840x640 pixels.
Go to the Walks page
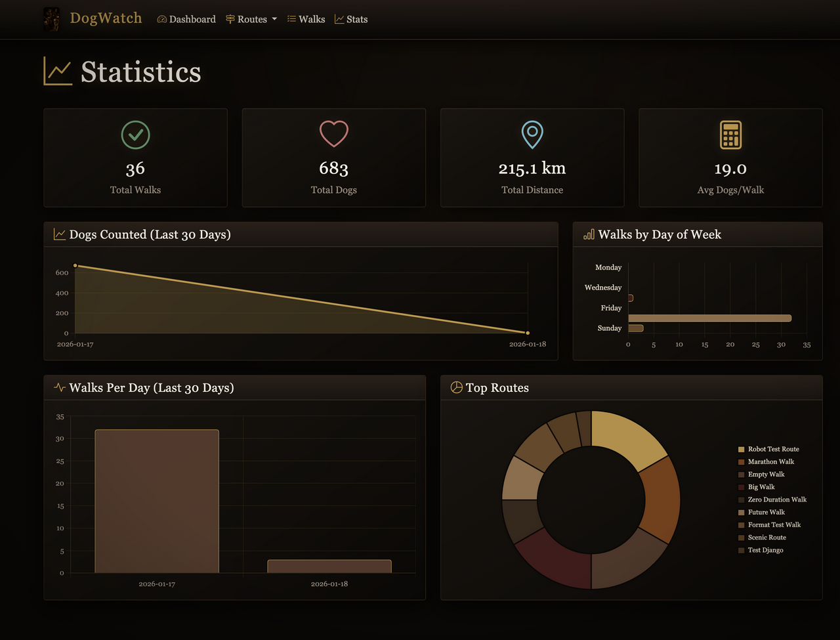[x=306, y=20]
